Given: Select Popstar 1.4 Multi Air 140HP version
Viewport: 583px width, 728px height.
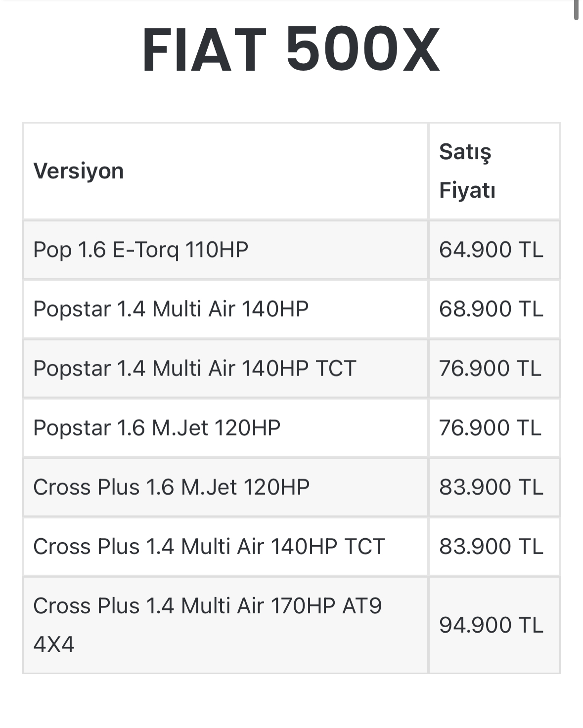Looking at the screenshot, I should click(171, 309).
